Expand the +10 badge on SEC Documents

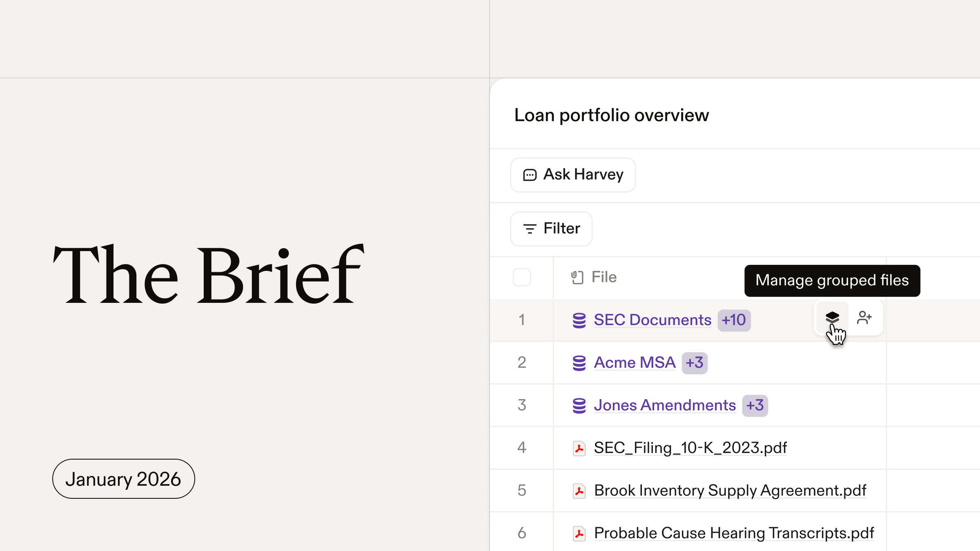pos(734,320)
